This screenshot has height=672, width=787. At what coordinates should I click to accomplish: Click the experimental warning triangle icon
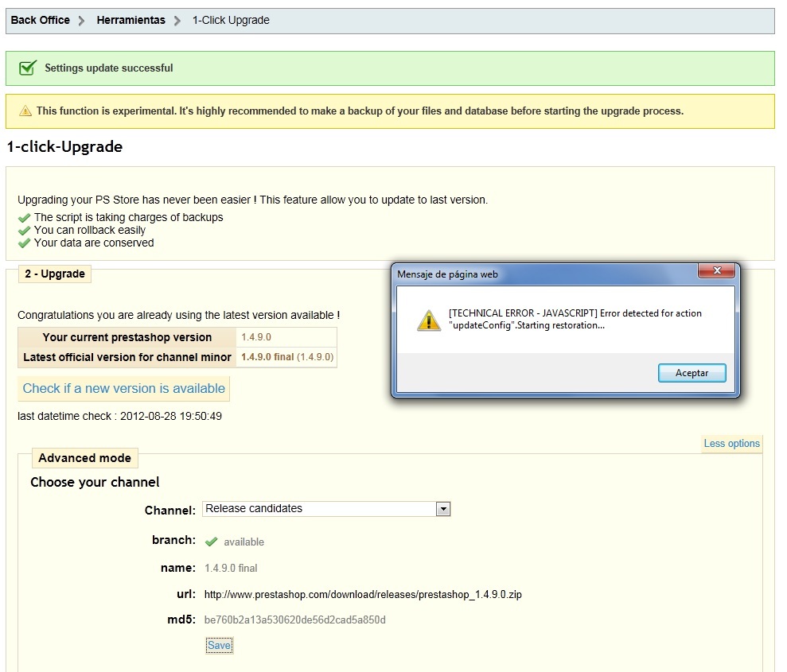pyautogui.click(x=25, y=111)
